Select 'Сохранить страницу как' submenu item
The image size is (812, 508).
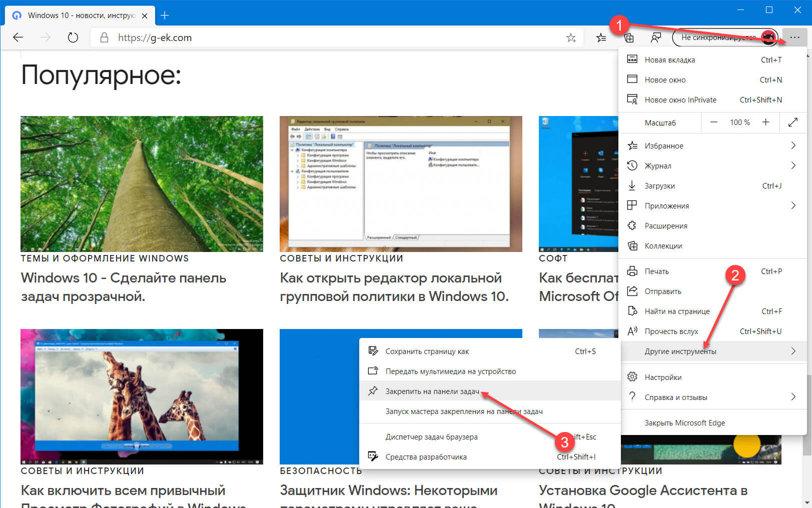pos(490,351)
